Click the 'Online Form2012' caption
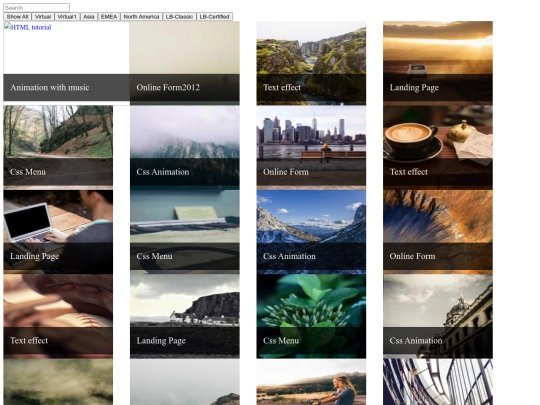 click(x=168, y=87)
